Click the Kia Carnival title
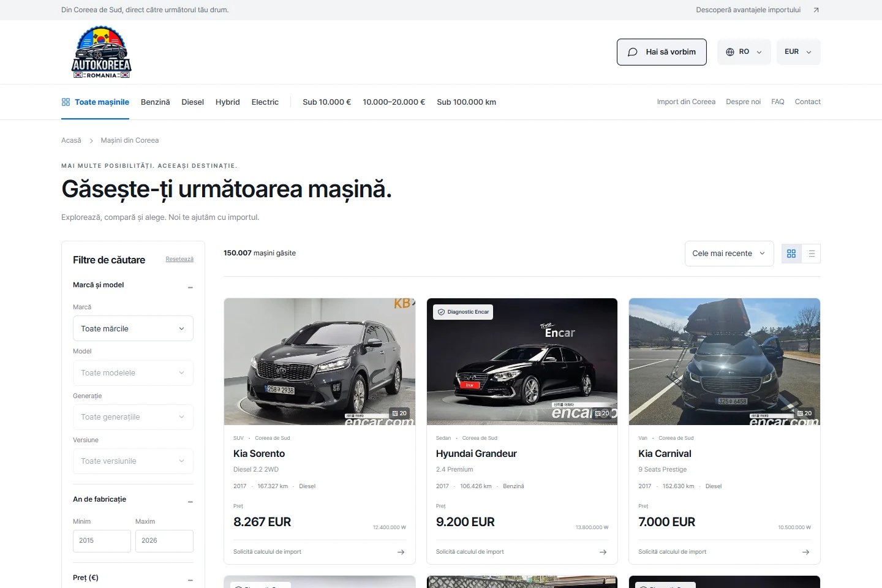 coord(665,454)
